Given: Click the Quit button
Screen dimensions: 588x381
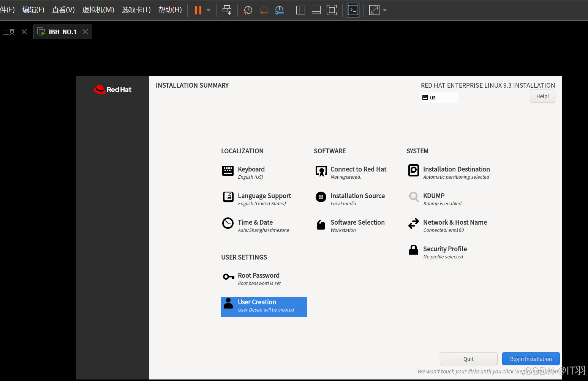Looking at the screenshot, I should 468,359.
